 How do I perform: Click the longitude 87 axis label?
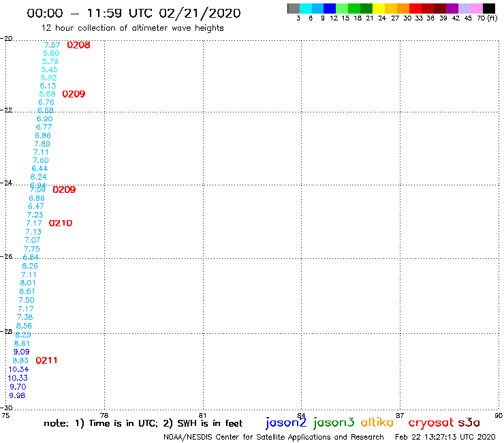pos(400,415)
